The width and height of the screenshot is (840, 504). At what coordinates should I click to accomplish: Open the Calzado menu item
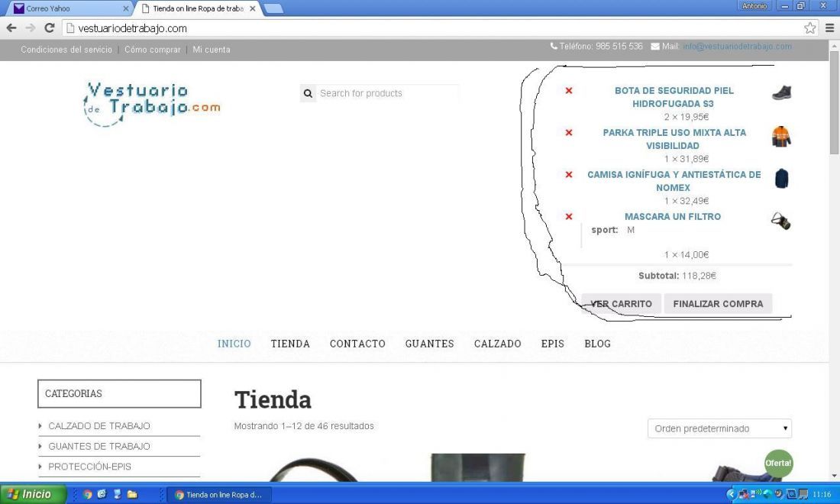(x=498, y=344)
